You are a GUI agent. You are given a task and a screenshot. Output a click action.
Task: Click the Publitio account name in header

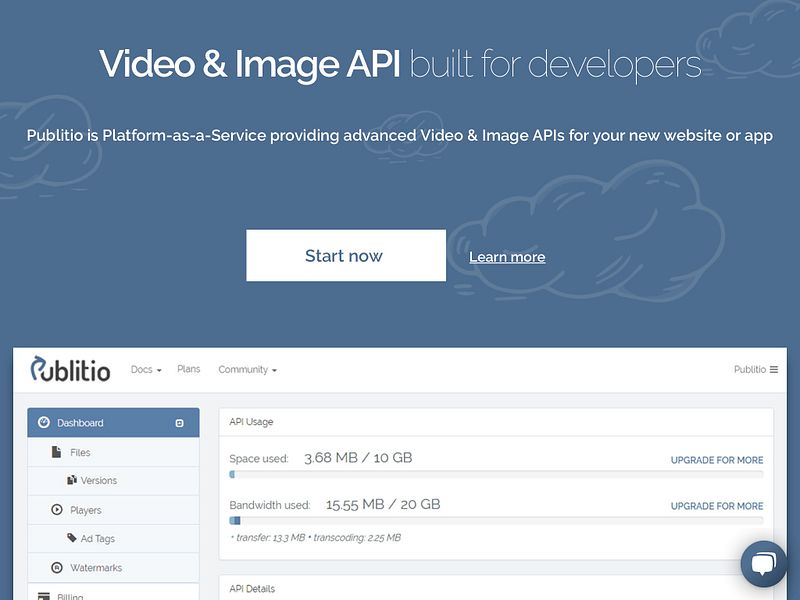tap(750, 369)
